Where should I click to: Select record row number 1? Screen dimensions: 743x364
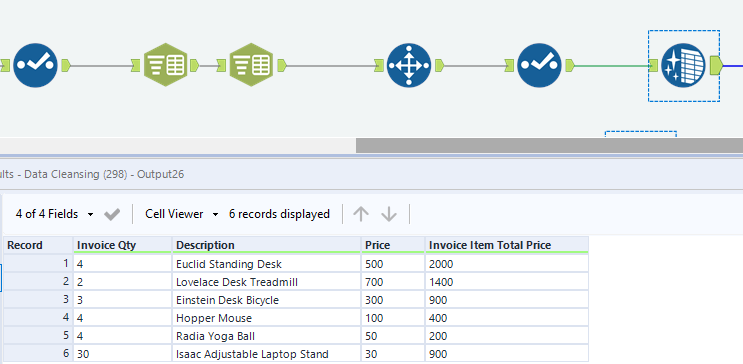coord(38,264)
